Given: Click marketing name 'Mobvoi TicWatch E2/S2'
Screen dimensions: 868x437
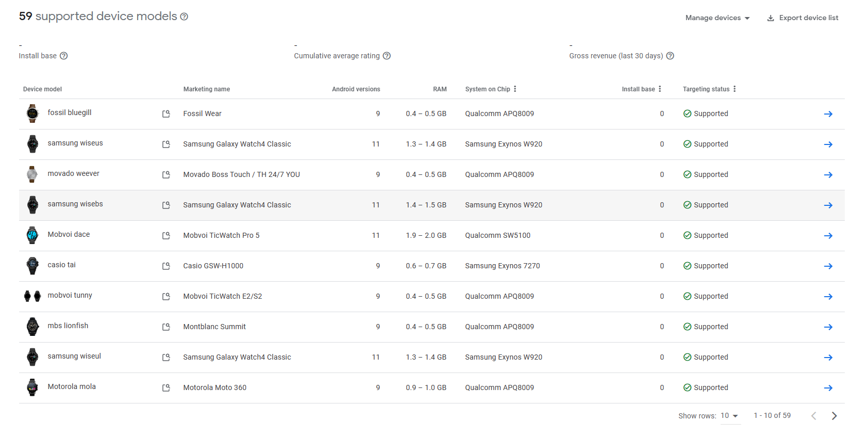Looking at the screenshot, I should pyautogui.click(x=223, y=297).
